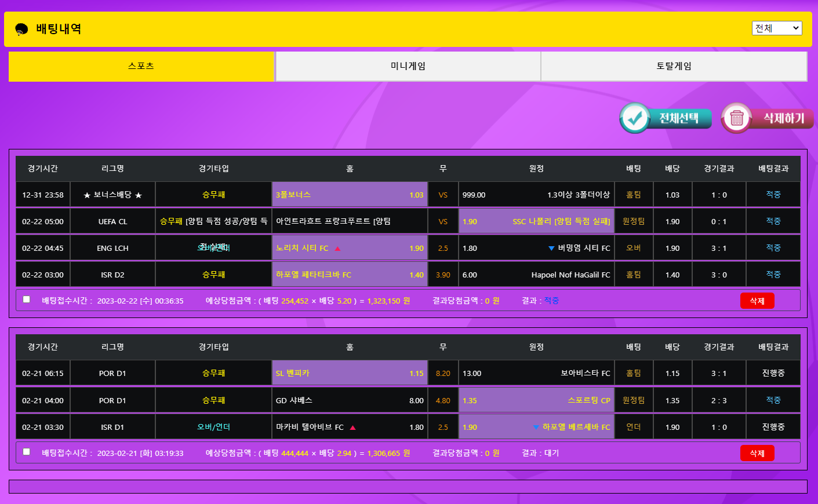Click the 스포르팅 CP away odds cell

536,400
